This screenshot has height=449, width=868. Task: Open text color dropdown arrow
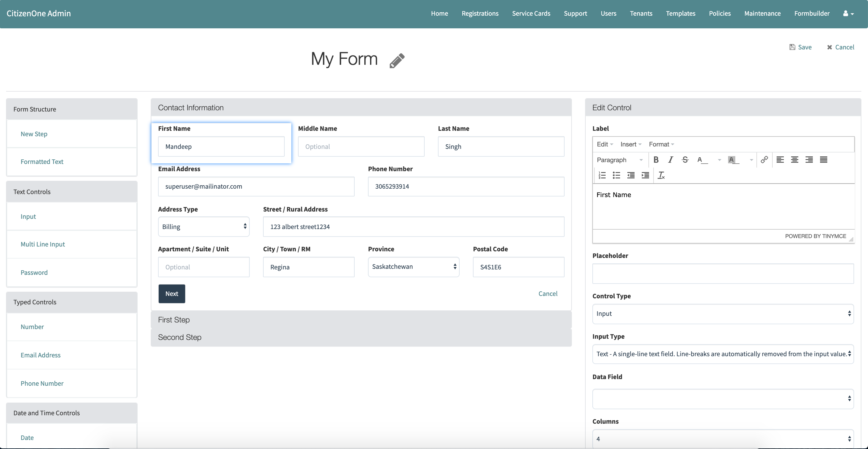pyautogui.click(x=719, y=160)
